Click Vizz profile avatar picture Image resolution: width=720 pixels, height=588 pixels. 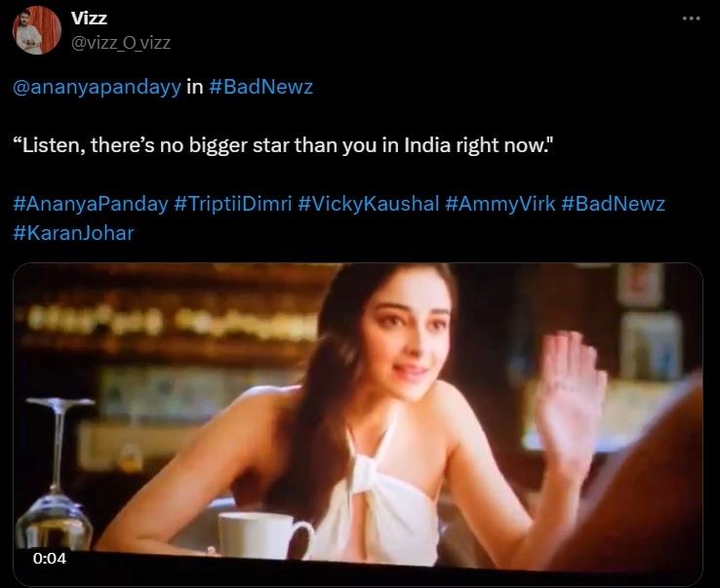pyautogui.click(x=37, y=30)
